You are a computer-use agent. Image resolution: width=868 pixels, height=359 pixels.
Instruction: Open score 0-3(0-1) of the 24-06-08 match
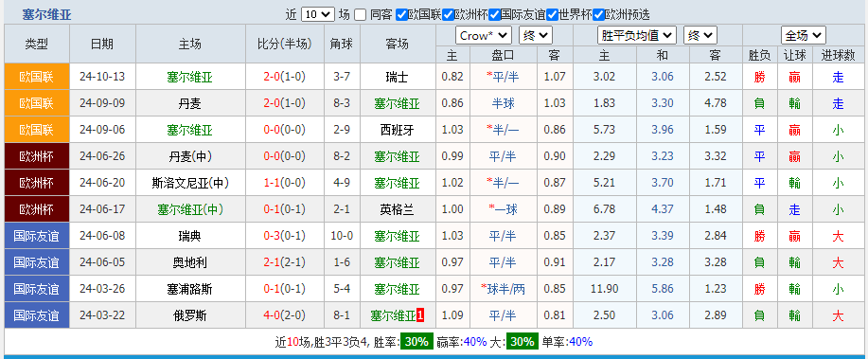tap(285, 236)
